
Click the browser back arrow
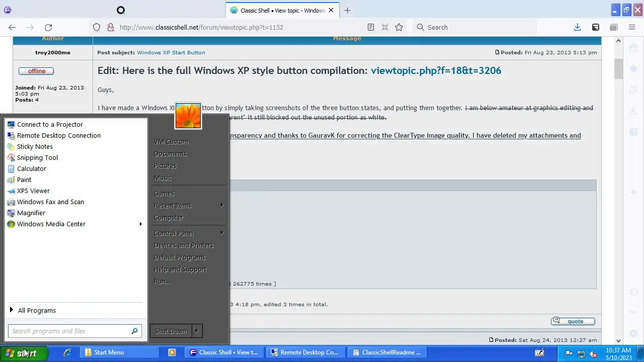[12, 27]
